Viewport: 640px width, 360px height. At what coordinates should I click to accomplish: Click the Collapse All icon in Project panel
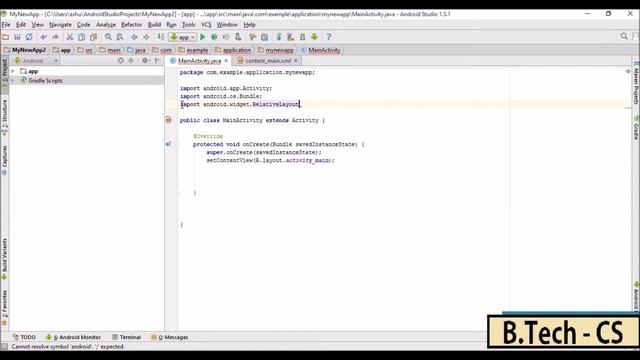coord(131,60)
